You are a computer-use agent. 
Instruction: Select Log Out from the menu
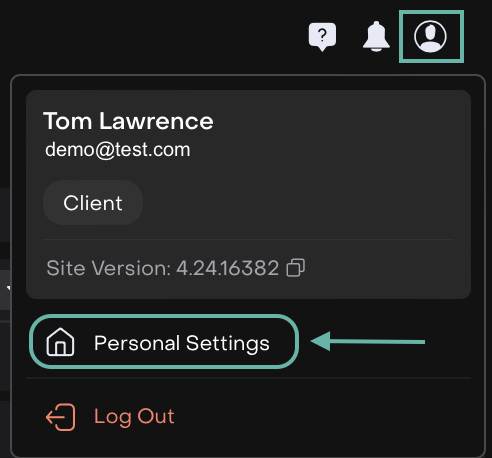click(110, 417)
